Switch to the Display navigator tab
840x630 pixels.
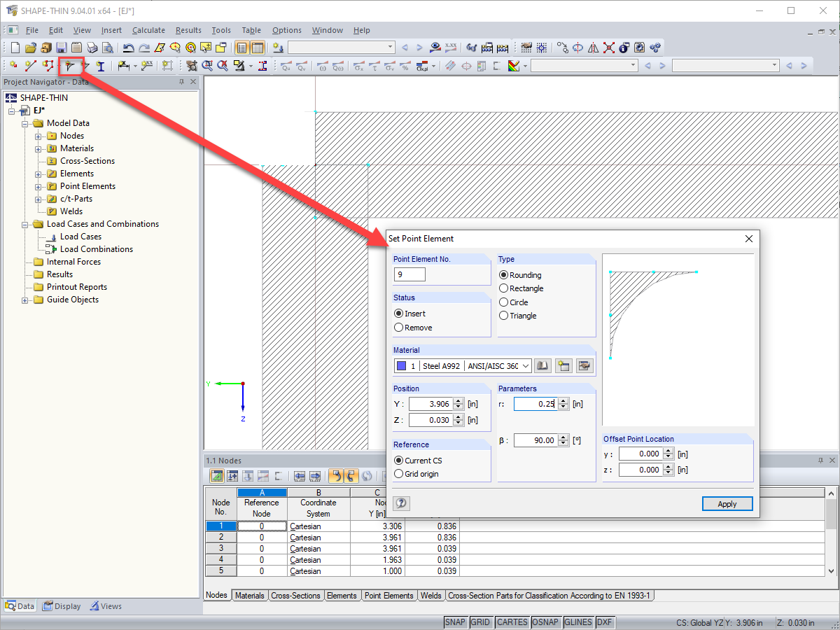(x=62, y=606)
